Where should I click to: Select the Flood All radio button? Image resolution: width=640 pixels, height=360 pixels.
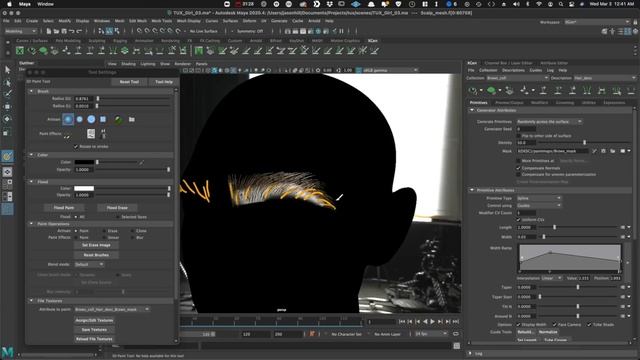(76, 217)
